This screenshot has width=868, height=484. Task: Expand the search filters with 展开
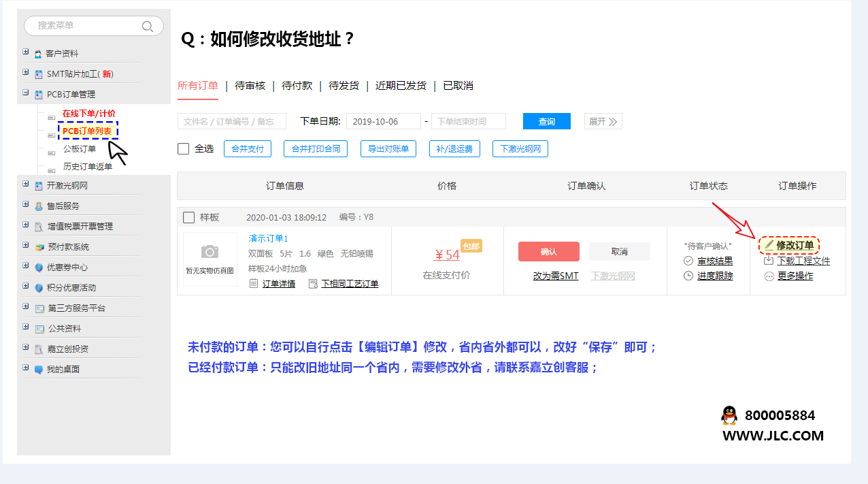coord(603,122)
